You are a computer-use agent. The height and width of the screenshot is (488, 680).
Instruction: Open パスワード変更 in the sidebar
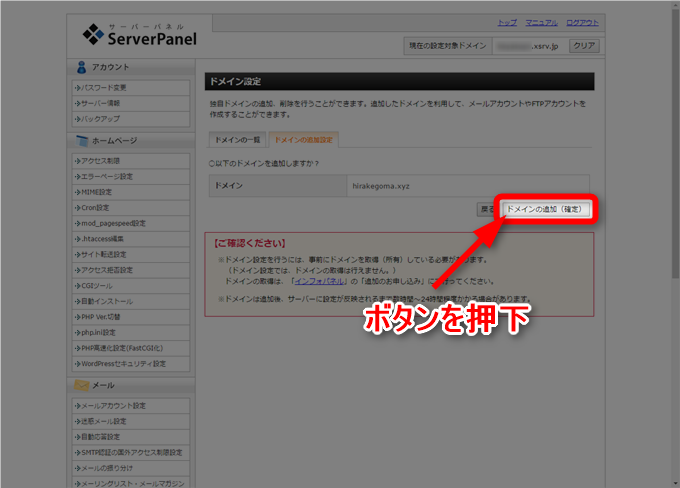[131, 88]
